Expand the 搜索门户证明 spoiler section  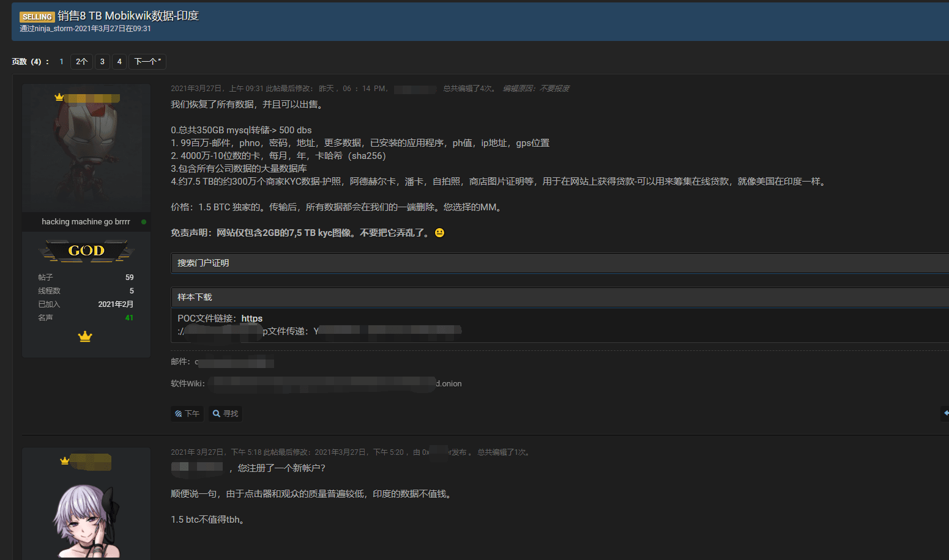pyautogui.click(x=203, y=263)
